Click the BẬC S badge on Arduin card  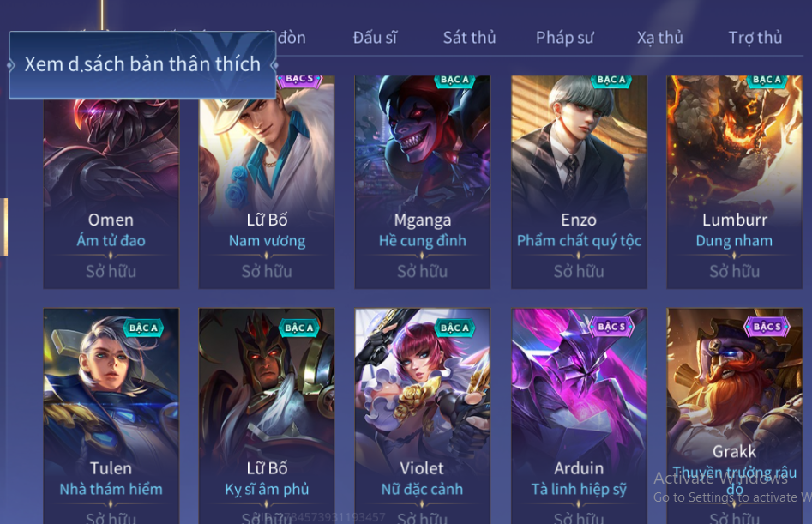tap(611, 327)
